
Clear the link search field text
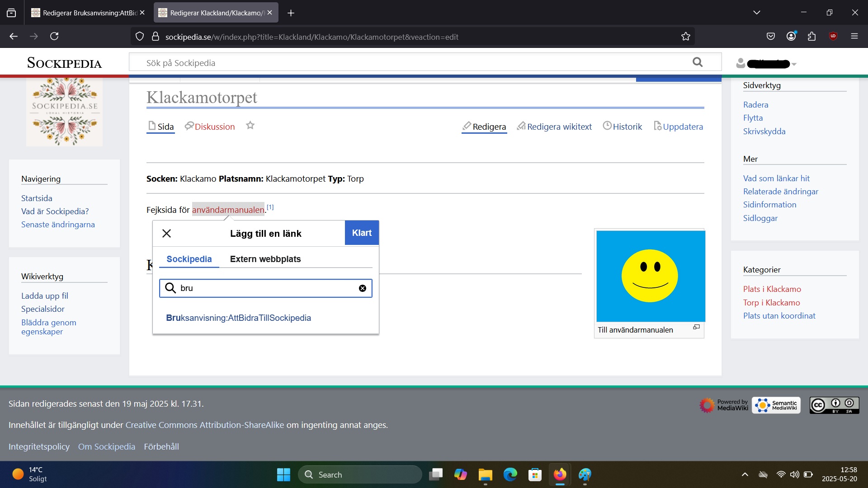363,288
